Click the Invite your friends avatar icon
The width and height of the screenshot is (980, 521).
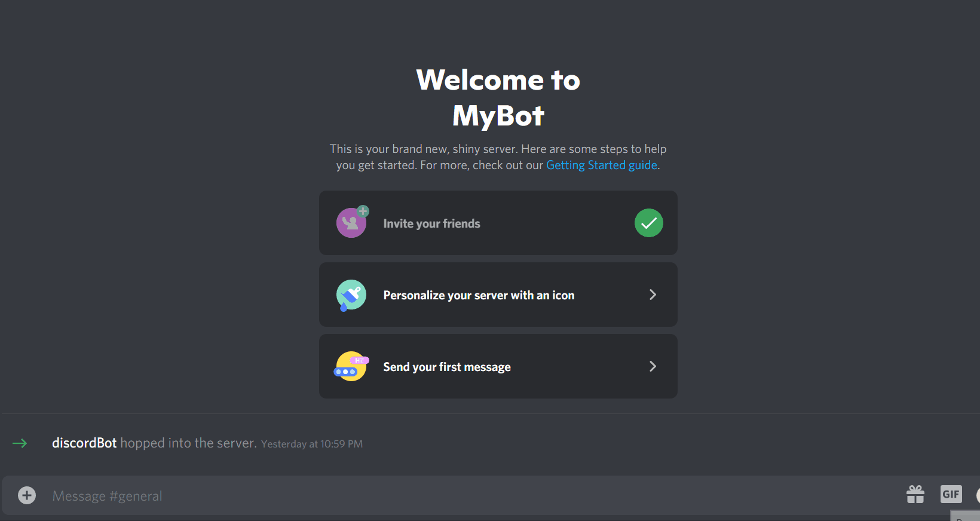pyautogui.click(x=353, y=222)
